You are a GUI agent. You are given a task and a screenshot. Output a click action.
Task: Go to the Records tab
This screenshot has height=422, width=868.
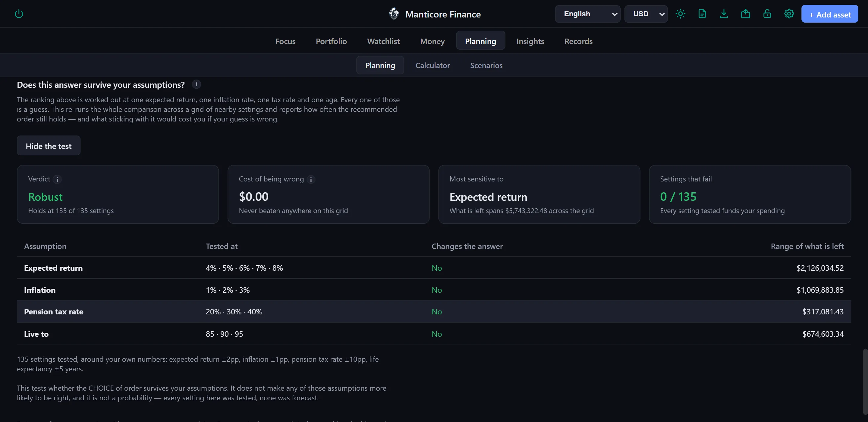click(579, 41)
